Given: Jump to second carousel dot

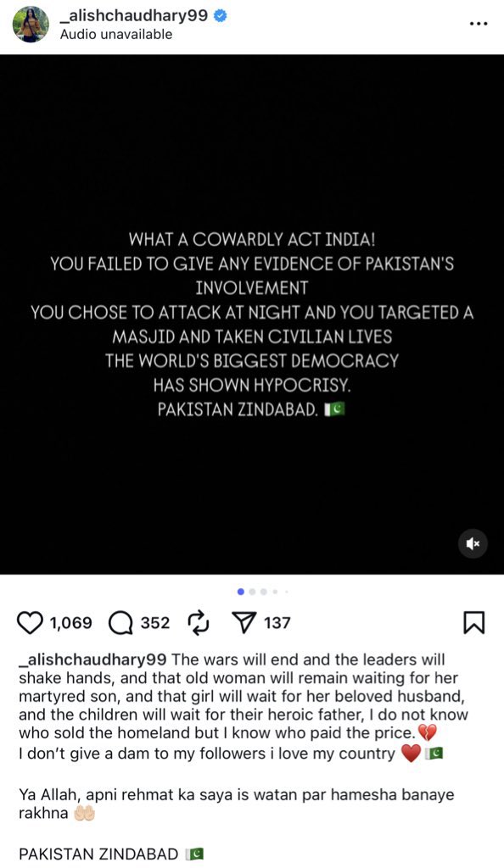Looking at the screenshot, I should [x=252, y=592].
